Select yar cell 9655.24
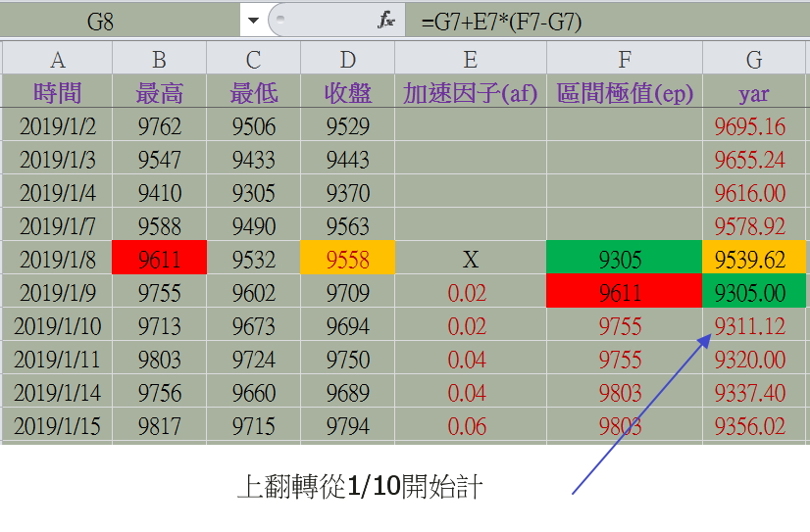The width and height of the screenshot is (810, 532). (x=754, y=159)
